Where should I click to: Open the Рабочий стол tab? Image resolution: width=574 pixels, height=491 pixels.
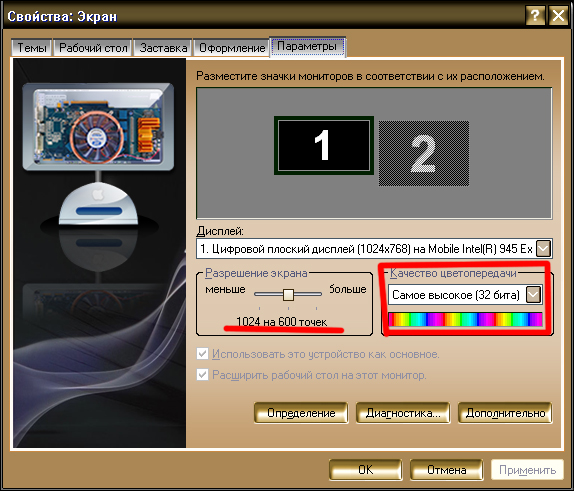point(93,48)
